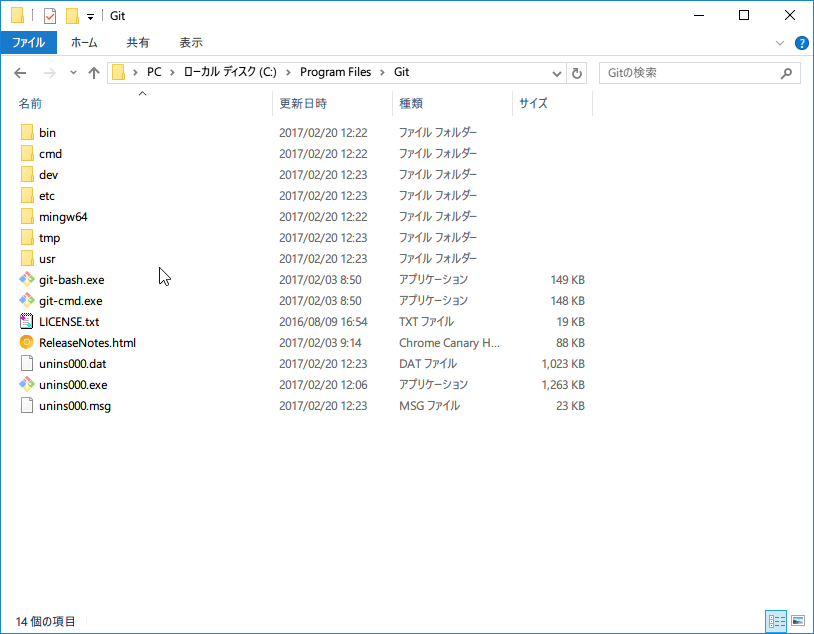The image size is (814, 634).
Task: Click the DAT ファイル type cell
Action: pos(428,364)
